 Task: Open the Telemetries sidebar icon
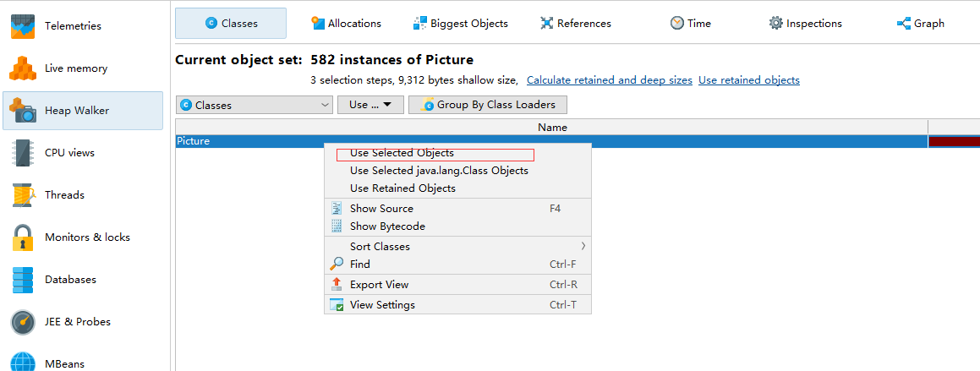(x=23, y=25)
